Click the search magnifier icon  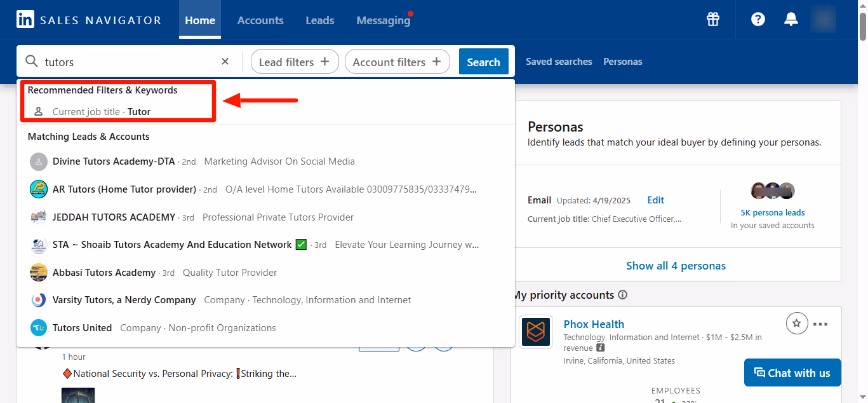31,62
